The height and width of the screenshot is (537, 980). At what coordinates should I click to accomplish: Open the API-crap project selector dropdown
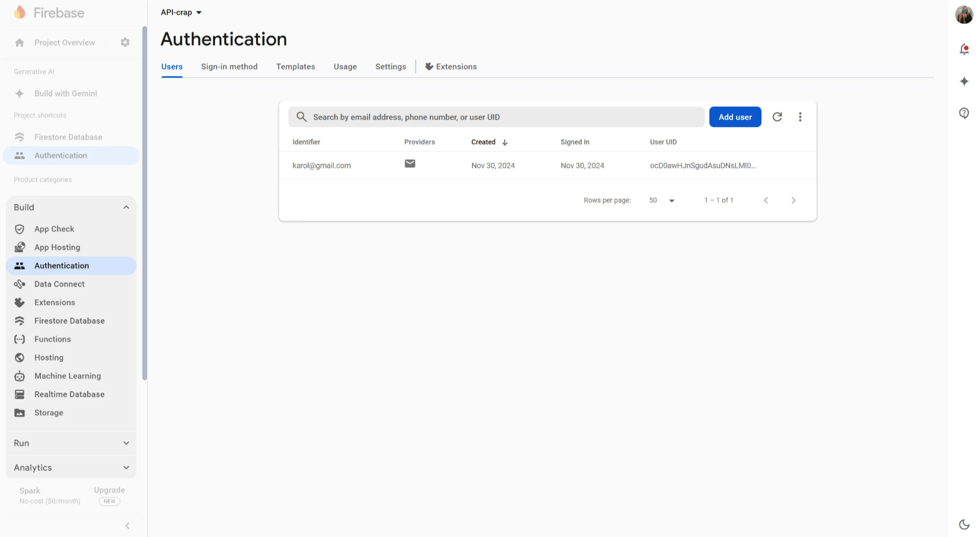[x=181, y=12]
